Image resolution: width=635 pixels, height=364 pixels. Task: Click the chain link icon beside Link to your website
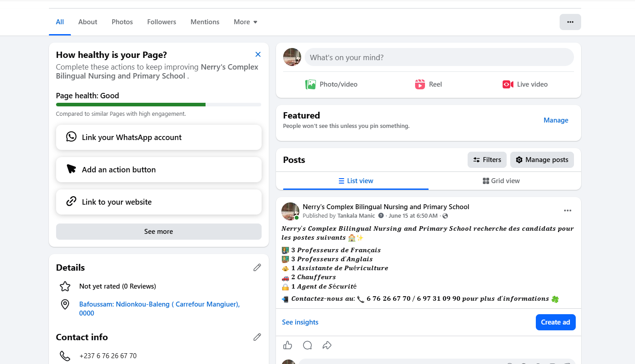click(x=71, y=201)
